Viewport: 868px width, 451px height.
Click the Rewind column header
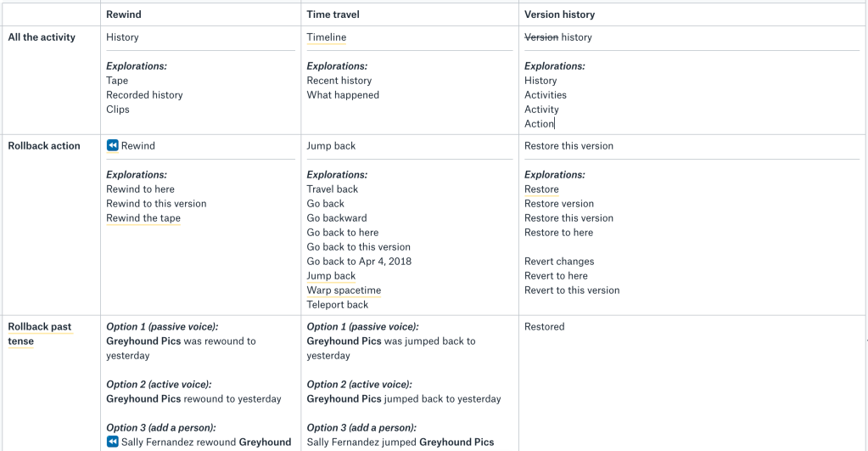click(x=124, y=14)
